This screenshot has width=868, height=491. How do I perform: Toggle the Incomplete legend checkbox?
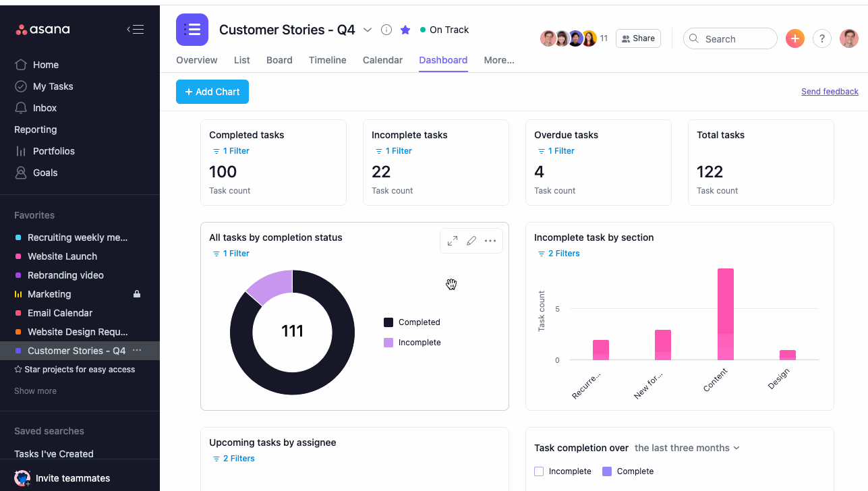point(539,471)
